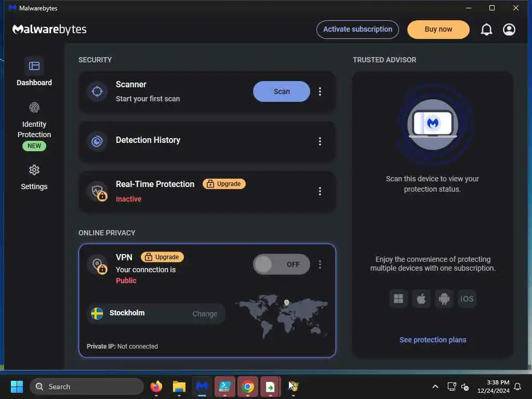Click the notifications bell icon
This screenshot has height=399, width=532.
(486, 30)
